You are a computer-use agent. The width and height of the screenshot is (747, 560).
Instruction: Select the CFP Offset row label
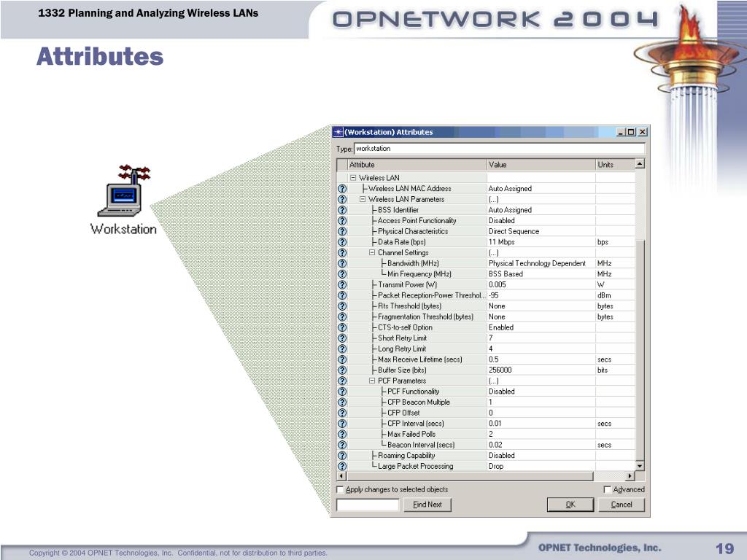[x=403, y=413]
